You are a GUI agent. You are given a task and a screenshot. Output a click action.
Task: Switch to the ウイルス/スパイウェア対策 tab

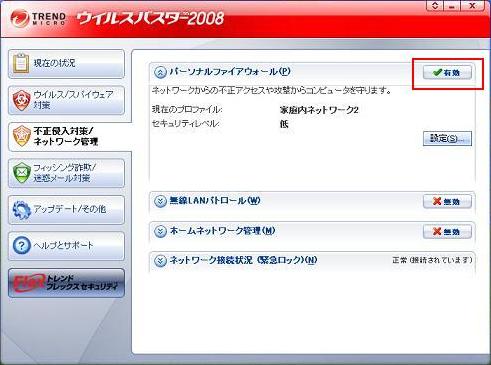pyautogui.click(x=66, y=100)
